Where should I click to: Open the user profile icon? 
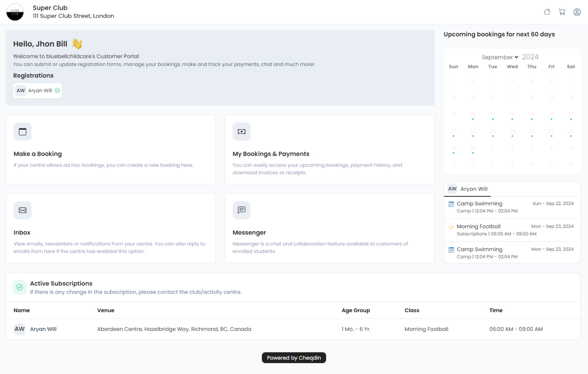click(x=577, y=12)
